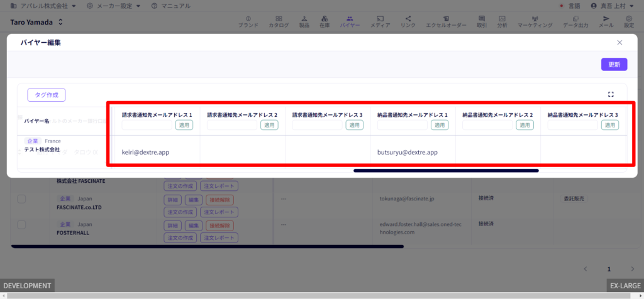The image size is (644, 299).
Task: Check the FASCINATE.co.LTD row checkbox
Action: tap(21, 199)
